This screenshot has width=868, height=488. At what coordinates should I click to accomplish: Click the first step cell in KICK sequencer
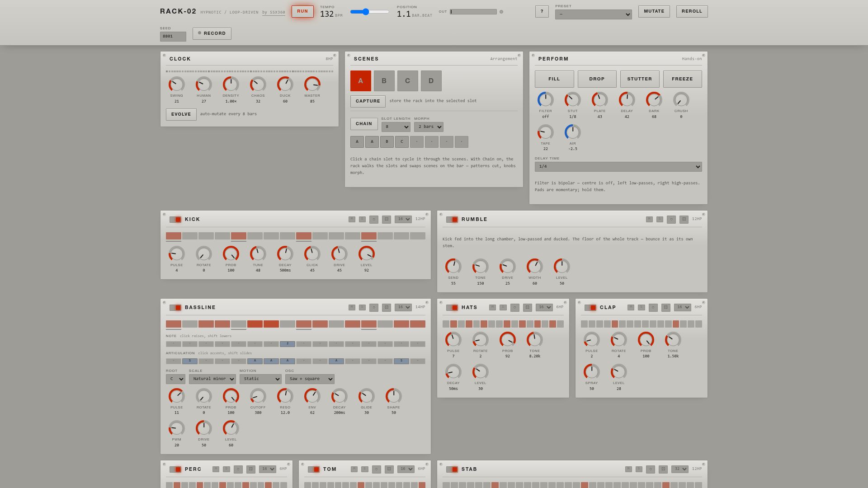[174, 236]
